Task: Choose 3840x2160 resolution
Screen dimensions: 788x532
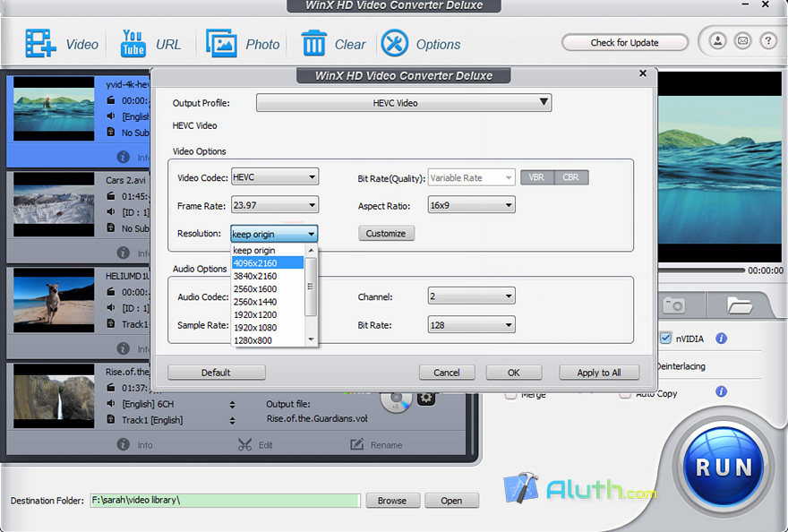Action: pyautogui.click(x=268, y=276)
